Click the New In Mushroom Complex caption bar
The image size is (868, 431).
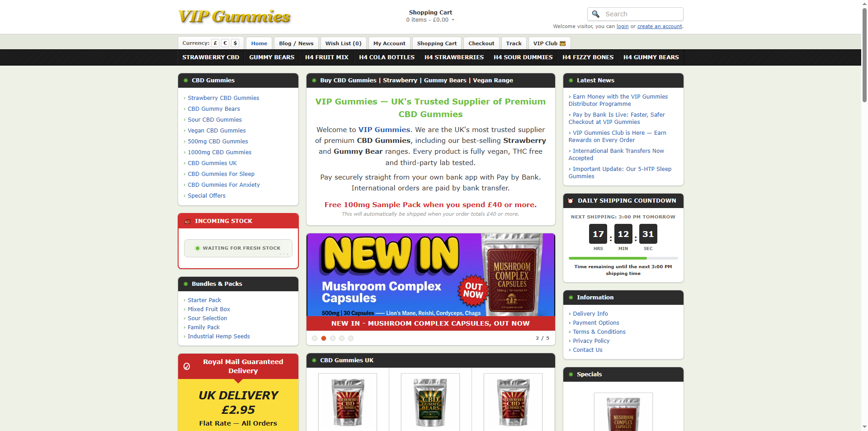430,323
